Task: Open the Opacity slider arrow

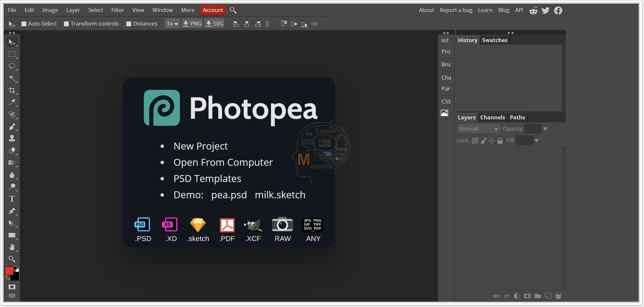Action: [545, 129]
